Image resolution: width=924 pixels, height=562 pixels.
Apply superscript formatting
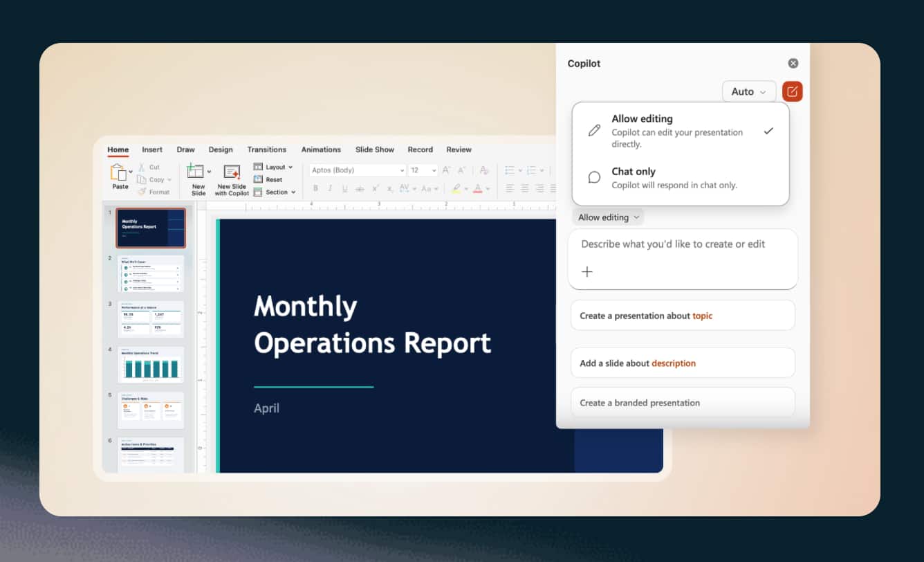[376, 188]
